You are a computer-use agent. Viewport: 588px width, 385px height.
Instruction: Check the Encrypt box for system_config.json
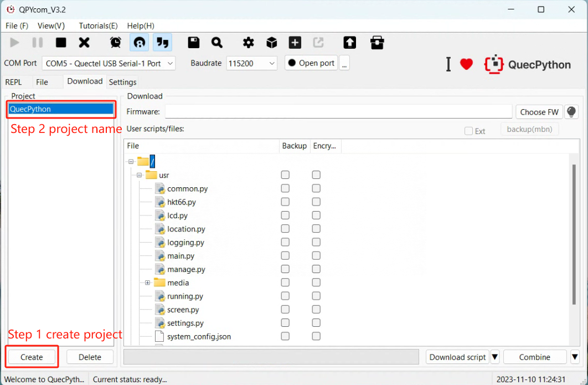coord(316,336)
